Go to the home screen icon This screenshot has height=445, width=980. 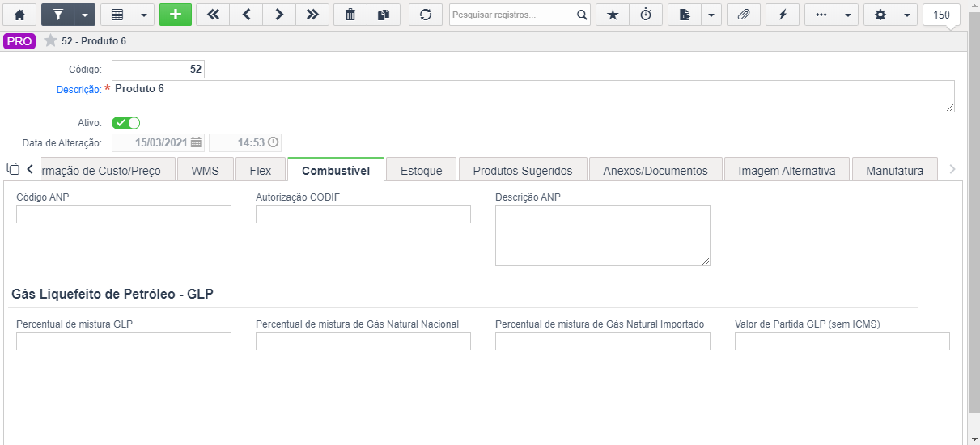pos(19,15)
